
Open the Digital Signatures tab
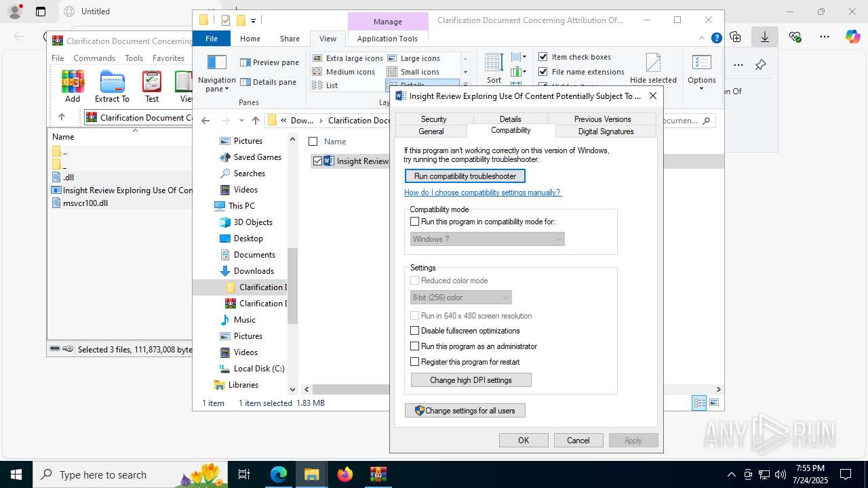(x=606, y=131)
